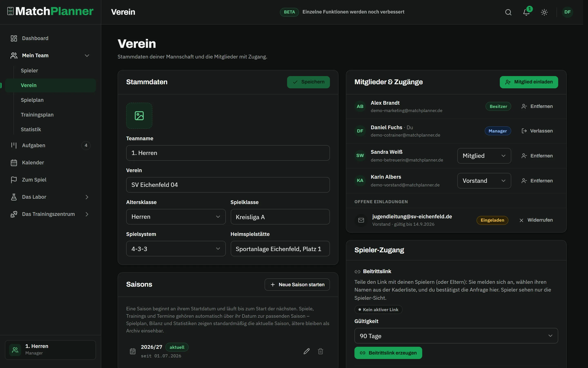Open Spielsystem dropdown showing 4-3-3
Image resolution: width=588 pixels, height=368 pixels.
click(x=176, y=249)
